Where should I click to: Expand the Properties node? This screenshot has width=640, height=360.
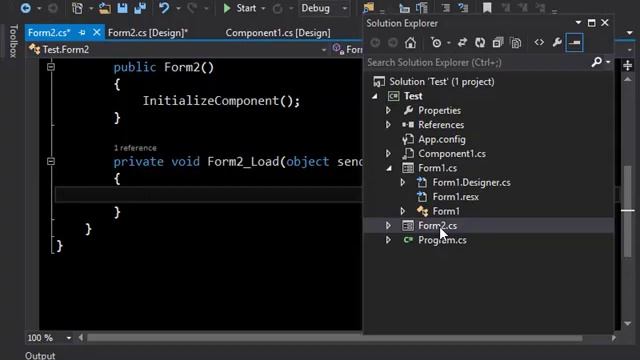[x=388, y=110]
